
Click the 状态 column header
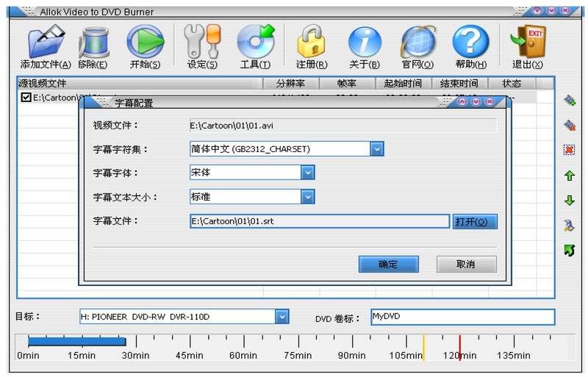pos(512,83)
